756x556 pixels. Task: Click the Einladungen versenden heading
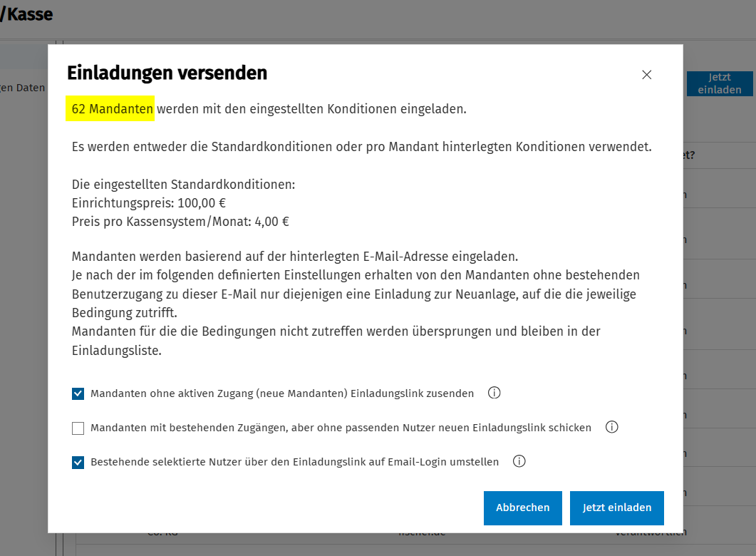pos(167,73)
